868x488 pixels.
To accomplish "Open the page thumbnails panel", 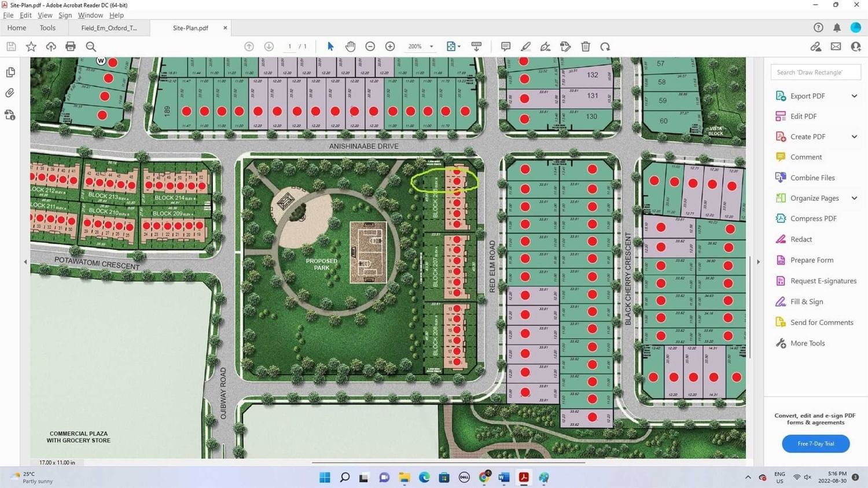I will 10,72.
